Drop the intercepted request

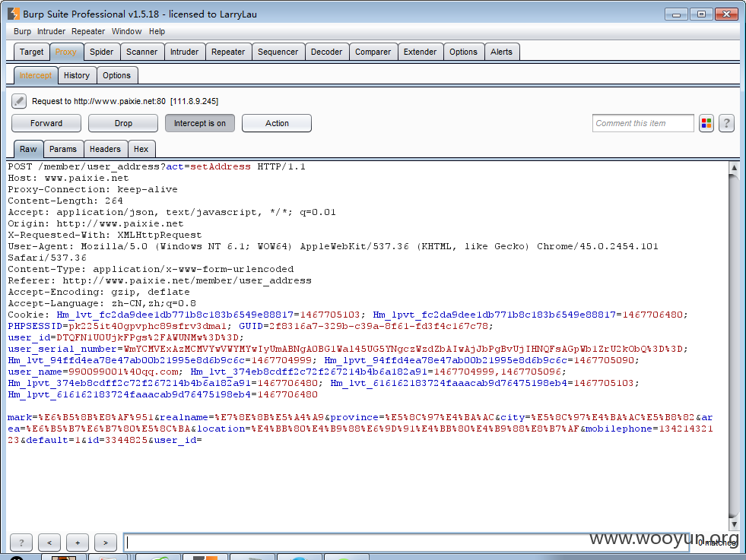coord(123,123)
